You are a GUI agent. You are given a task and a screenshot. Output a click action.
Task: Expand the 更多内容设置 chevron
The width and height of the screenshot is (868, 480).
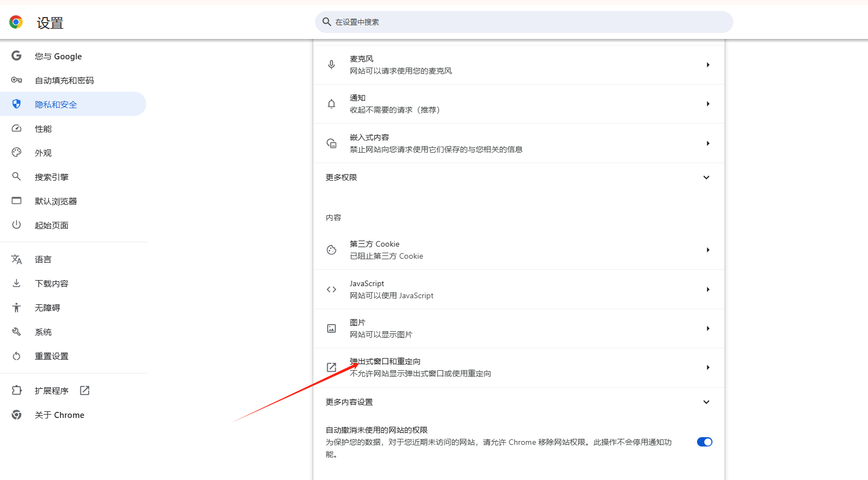coord(706,402)
